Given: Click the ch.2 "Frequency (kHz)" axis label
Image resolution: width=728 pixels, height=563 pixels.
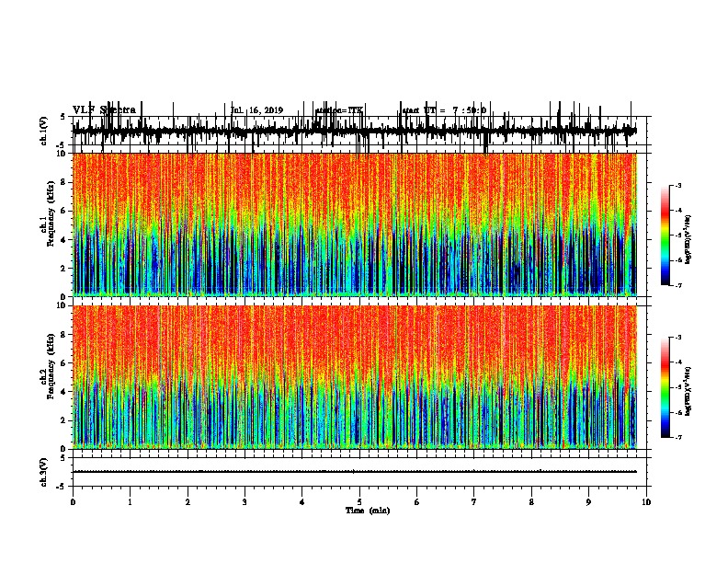Looking at the screenshot, I should tap(51, 366).
